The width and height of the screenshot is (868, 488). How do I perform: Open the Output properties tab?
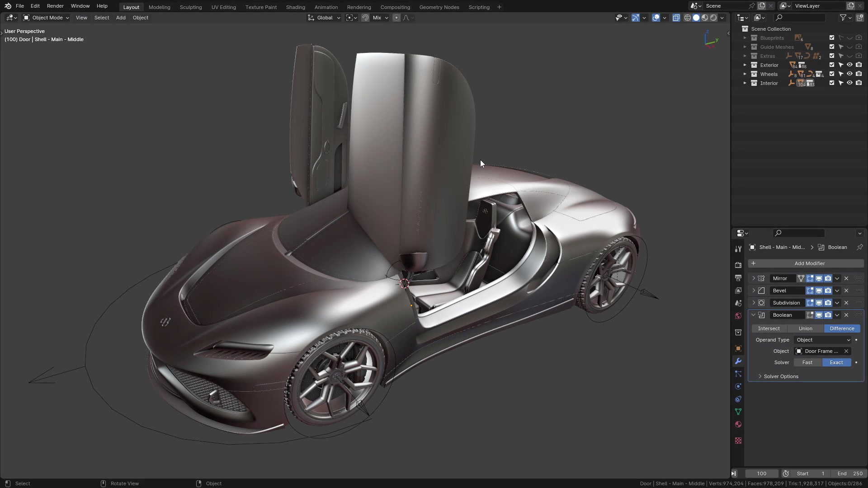(x=738, y=278)
